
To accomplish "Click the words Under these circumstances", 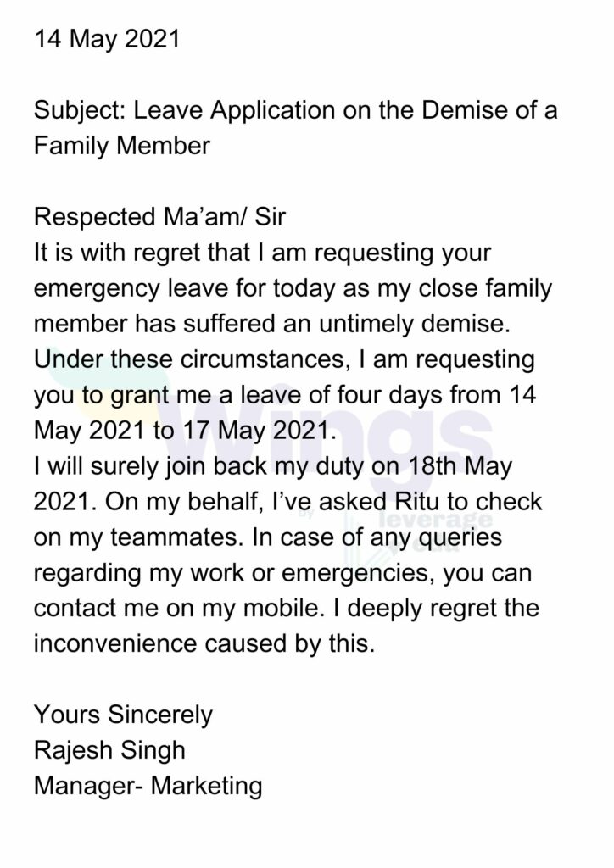I will click(x=189, y=359).
